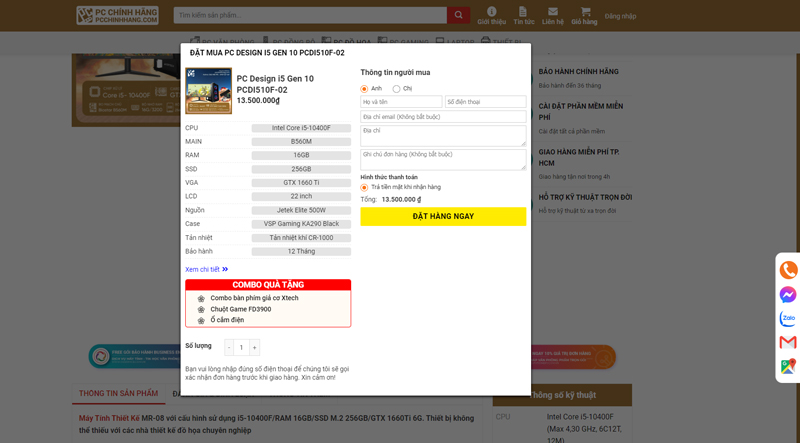This screenshot has width=800, height=443.
Task: Click the PC Design product thumbnail
Action: (x=208, y=91)
